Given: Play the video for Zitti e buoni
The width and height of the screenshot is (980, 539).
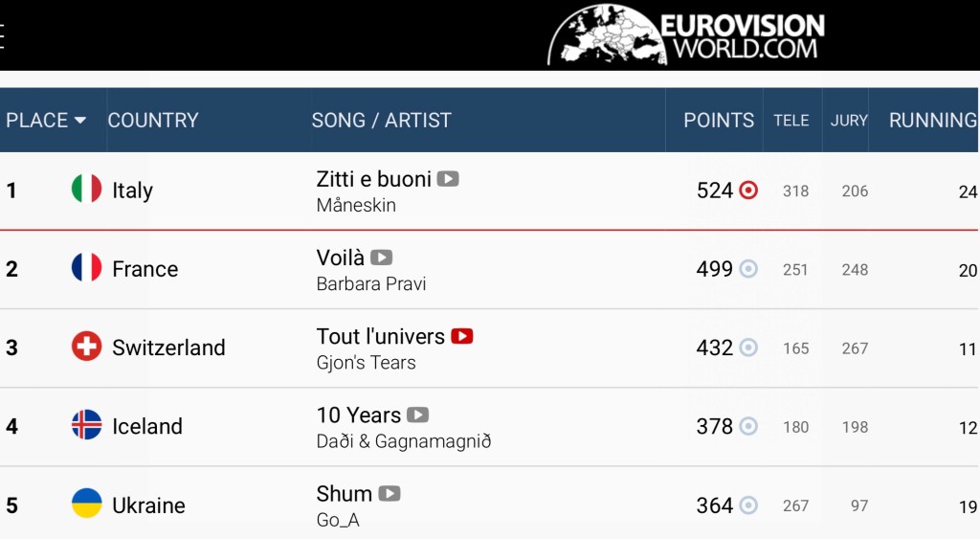Looking at the screenshot, I should [448, 179].
